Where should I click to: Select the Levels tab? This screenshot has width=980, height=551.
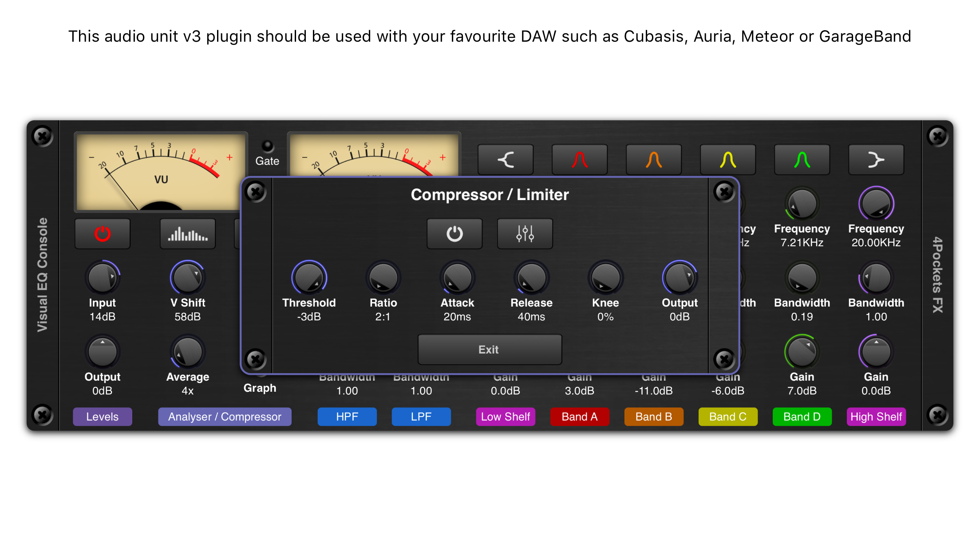pos(103,417)
